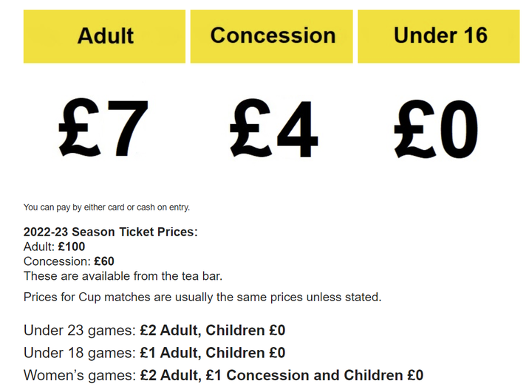532x392 pixels.
Task: Click the large £0 under 16 price
Action: point(436,130)
